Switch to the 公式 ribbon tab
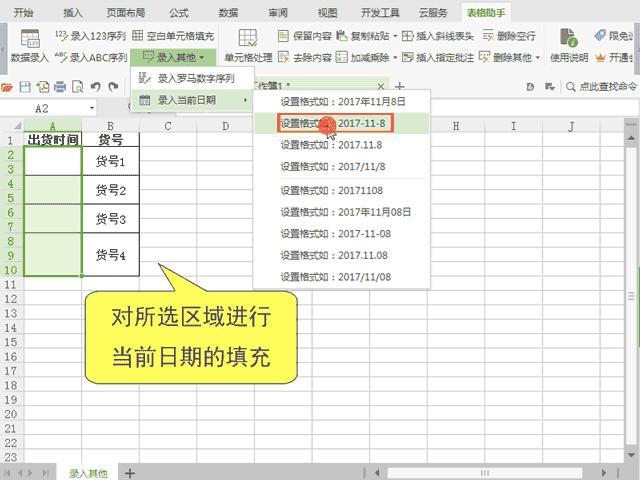 (x=178, y=13)
